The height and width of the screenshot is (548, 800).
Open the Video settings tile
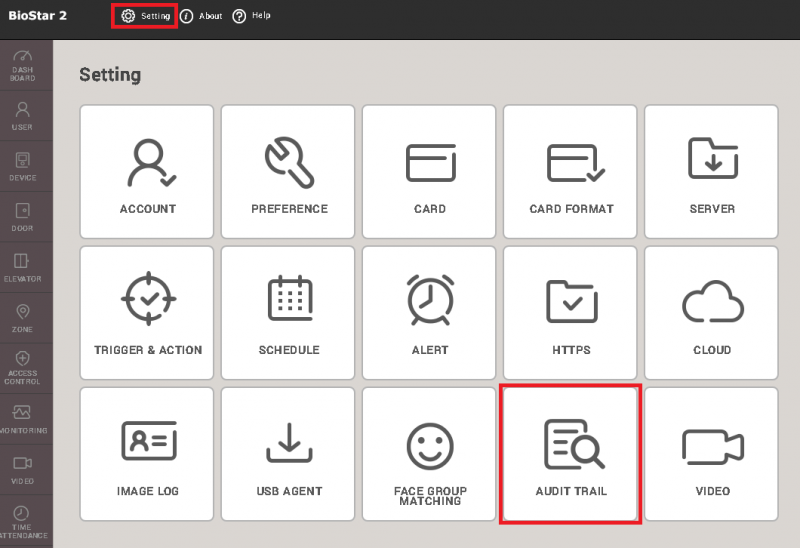coord(712,454)
